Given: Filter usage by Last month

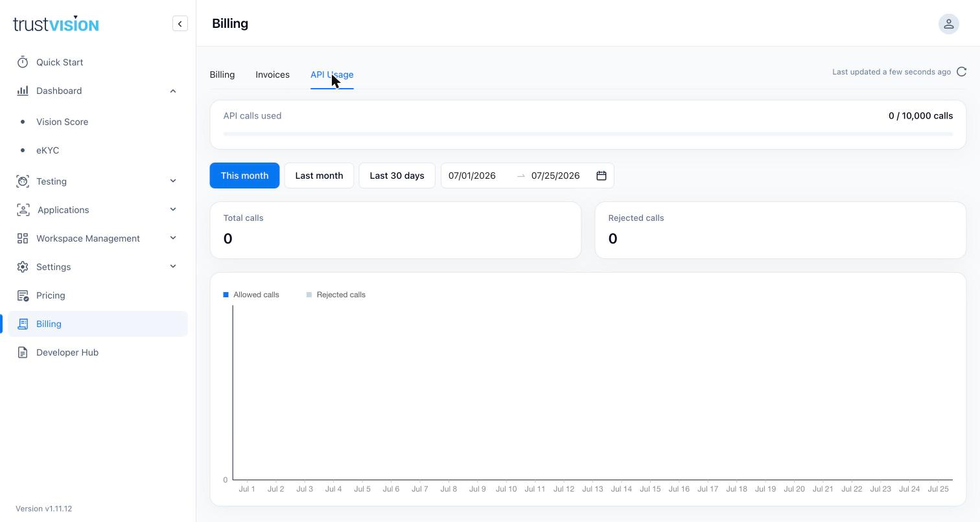Looking at the screenshot, I should tap(319, 176).
